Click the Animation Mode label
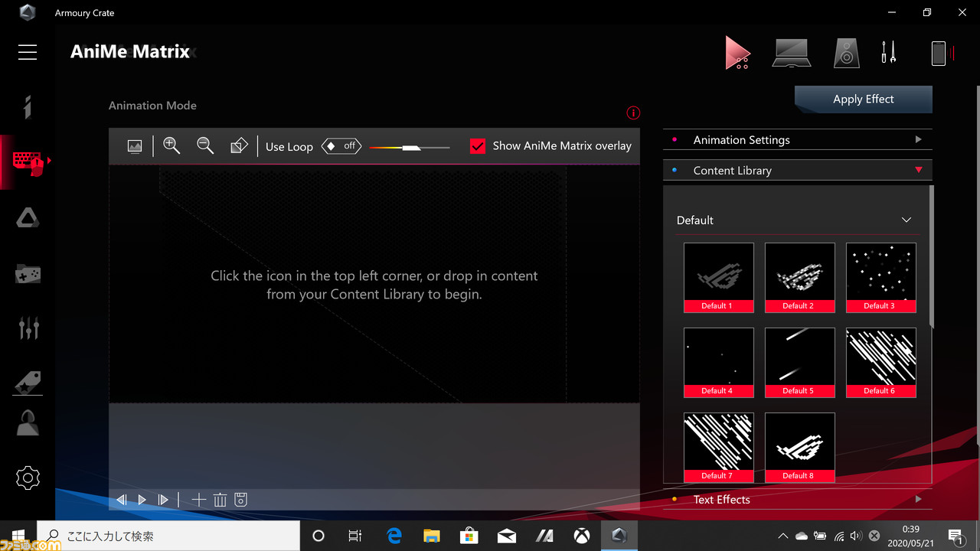 (x=152, y=106)
